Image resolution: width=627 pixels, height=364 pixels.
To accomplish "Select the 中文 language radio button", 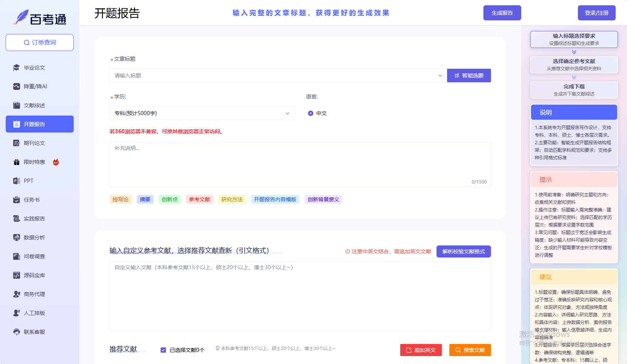I will [311, 113].
